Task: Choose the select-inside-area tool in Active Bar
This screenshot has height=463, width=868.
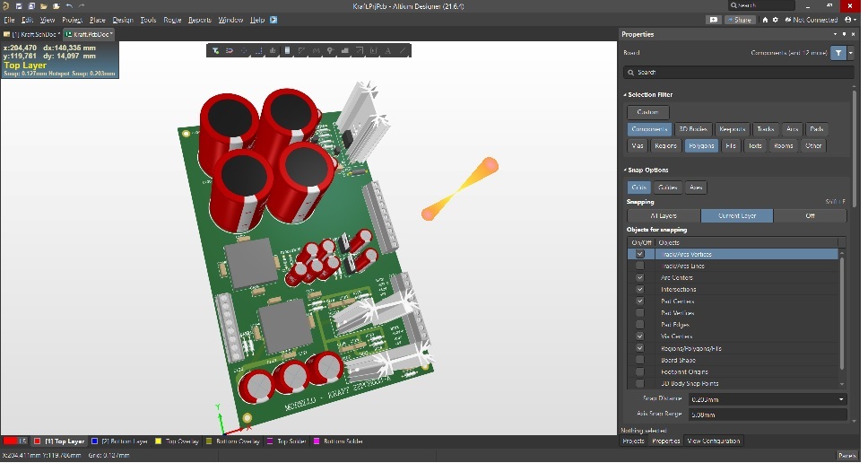Action: point(258,51)
